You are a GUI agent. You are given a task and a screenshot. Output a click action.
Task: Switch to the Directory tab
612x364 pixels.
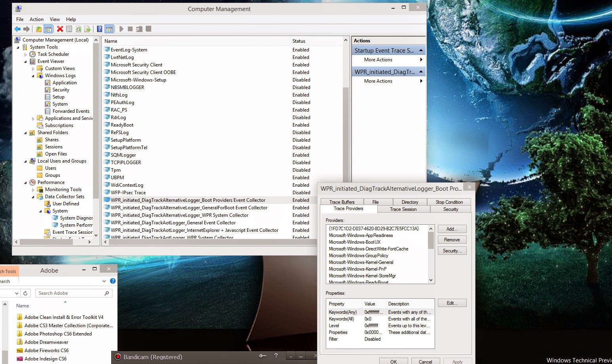tap(410, 202)
